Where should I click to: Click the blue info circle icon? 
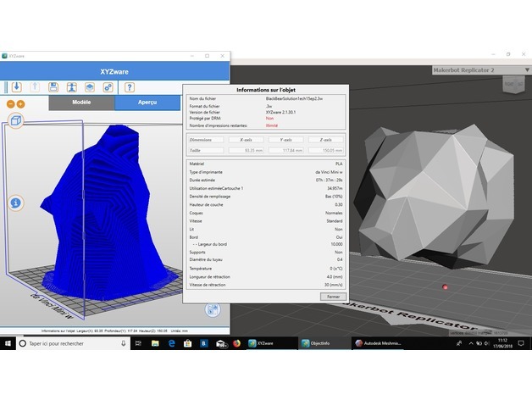[15, 203]
